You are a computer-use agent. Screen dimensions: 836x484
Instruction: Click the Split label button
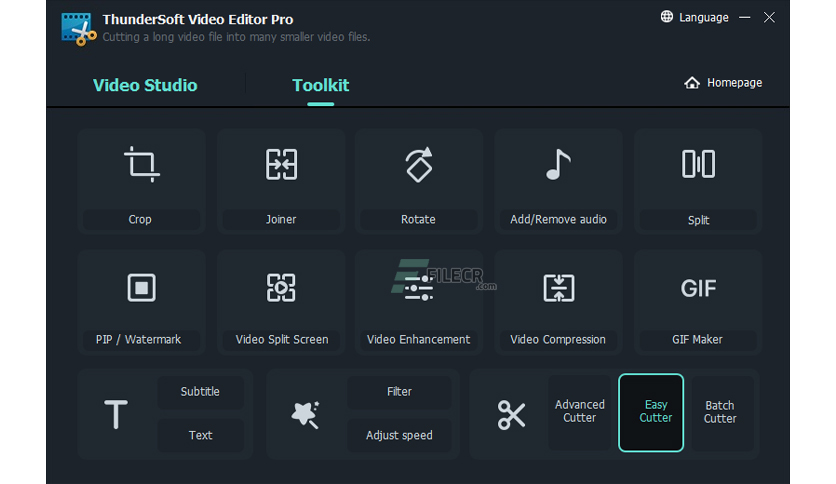(698, 220)
